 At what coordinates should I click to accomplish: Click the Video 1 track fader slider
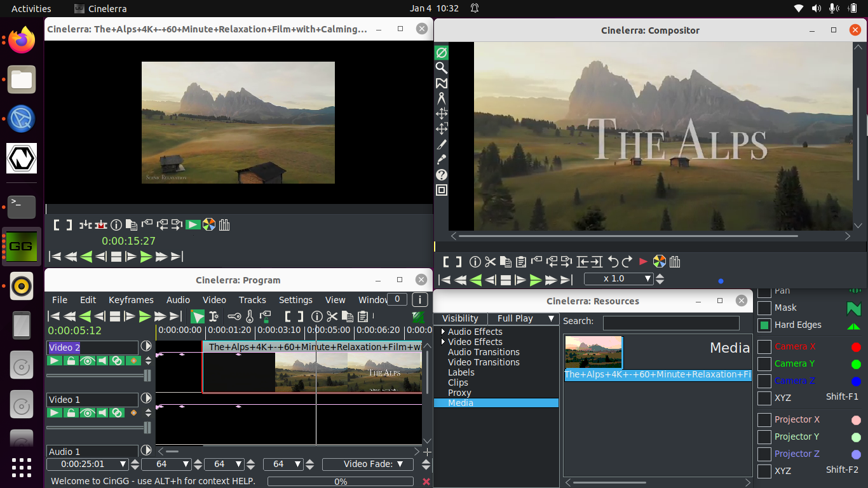(98, 428)
